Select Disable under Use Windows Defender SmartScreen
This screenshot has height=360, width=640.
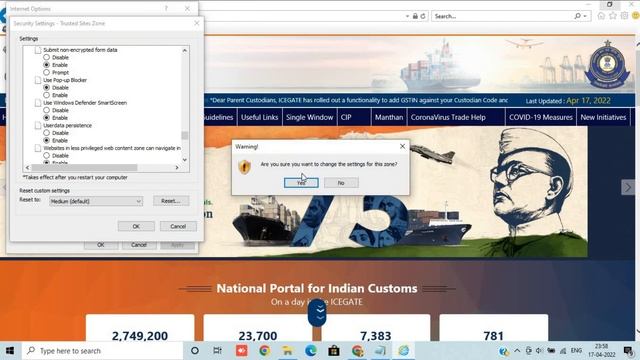(x=47, y=110)
